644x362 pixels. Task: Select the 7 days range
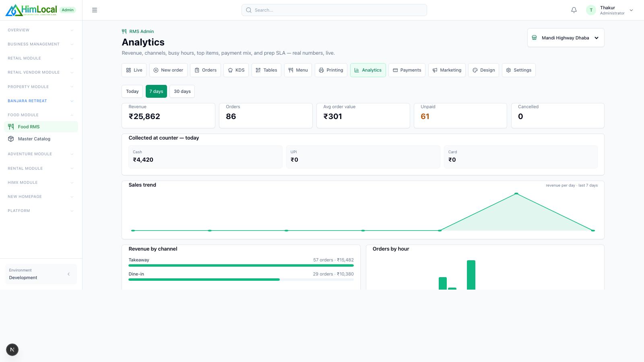(156, 91)
